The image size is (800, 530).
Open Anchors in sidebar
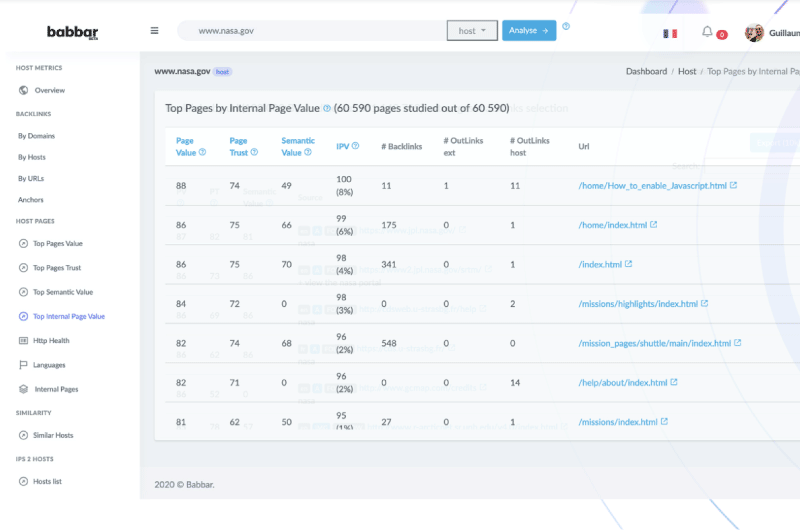pyautogui.click(x=31, y=200)
